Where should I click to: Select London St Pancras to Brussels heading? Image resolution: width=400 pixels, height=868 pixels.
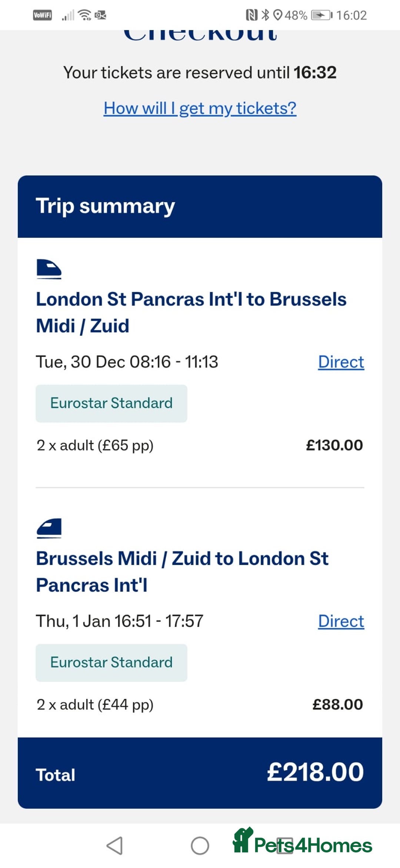click(x=191, y=313)
